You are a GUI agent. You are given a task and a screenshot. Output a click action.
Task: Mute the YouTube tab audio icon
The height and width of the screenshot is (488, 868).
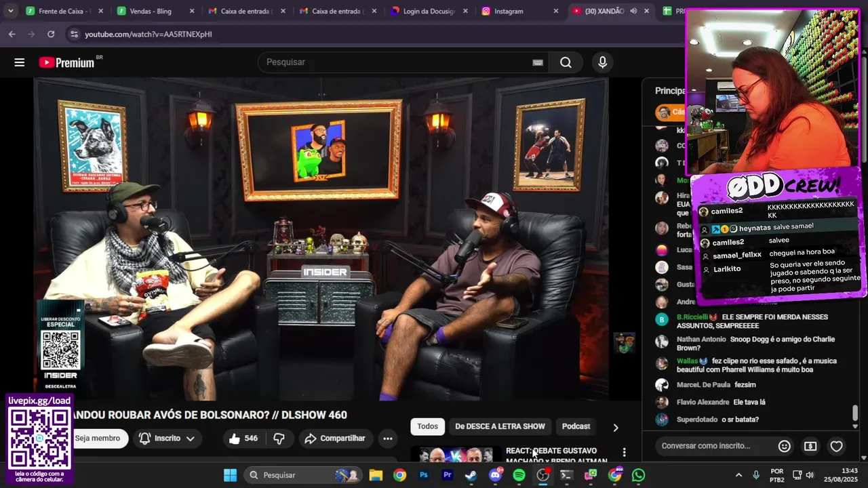pos(633,12)
